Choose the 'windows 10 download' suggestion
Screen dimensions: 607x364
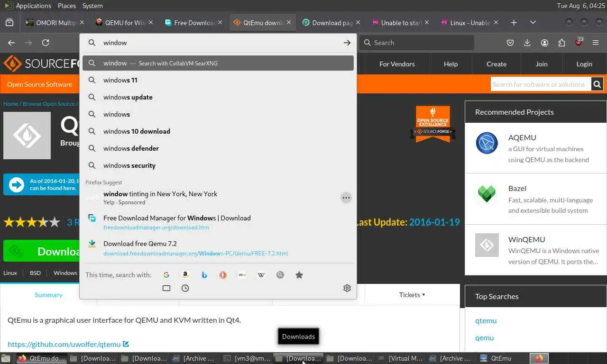[218, 131]
